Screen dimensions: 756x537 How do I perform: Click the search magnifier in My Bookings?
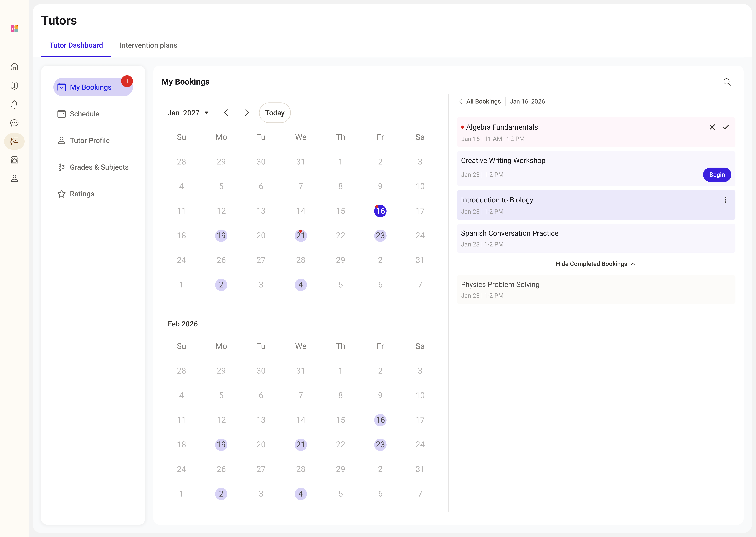pos(727,82)
